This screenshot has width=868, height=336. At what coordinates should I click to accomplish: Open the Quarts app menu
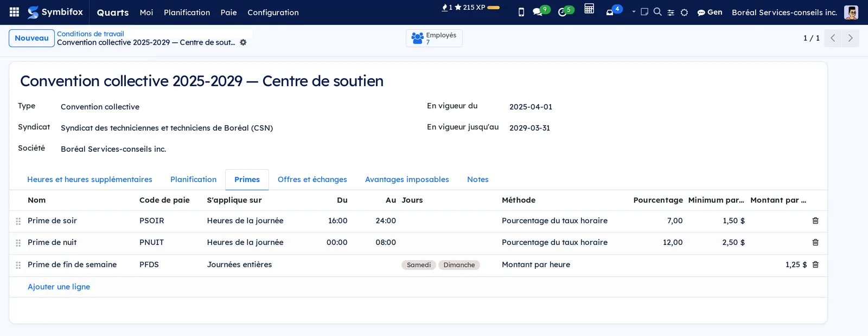pyautogui.click(x=113, y=12)
